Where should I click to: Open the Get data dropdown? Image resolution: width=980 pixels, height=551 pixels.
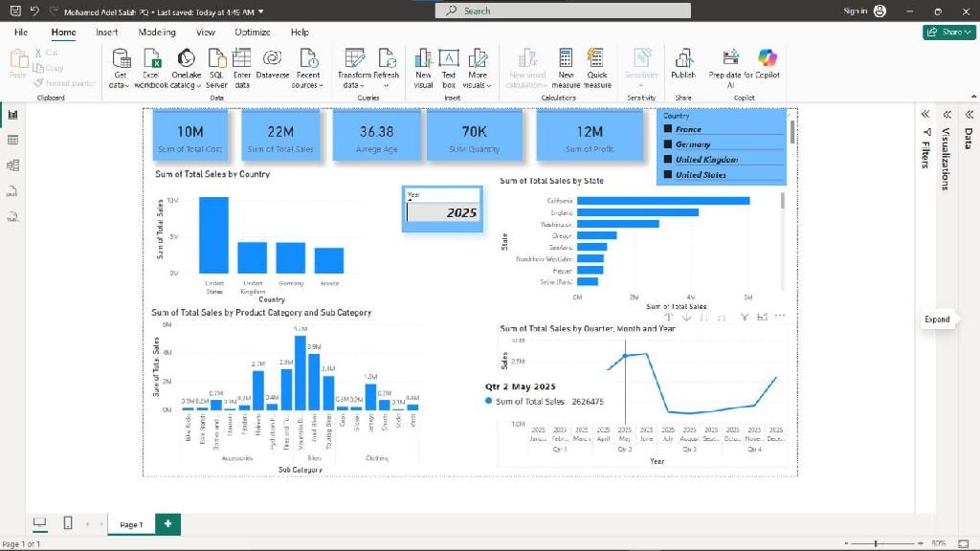click(x=120, y=84)
